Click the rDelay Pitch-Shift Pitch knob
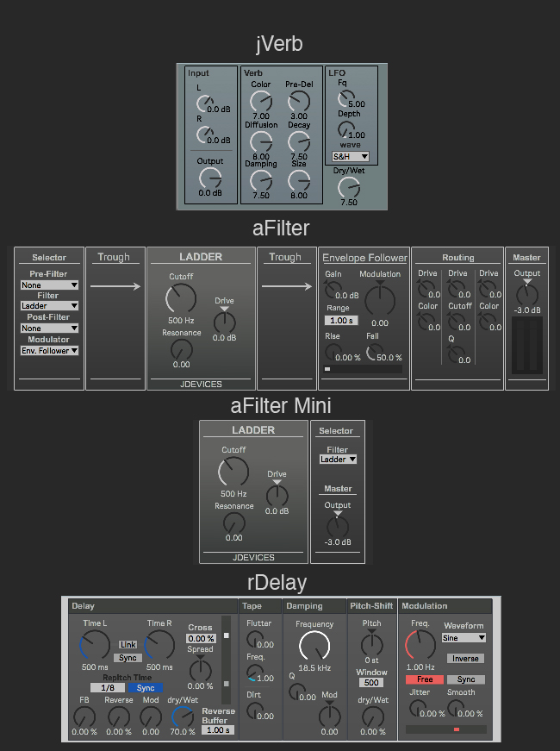The width and height of the screenshot is (560, 751). [x=372, y=644]
